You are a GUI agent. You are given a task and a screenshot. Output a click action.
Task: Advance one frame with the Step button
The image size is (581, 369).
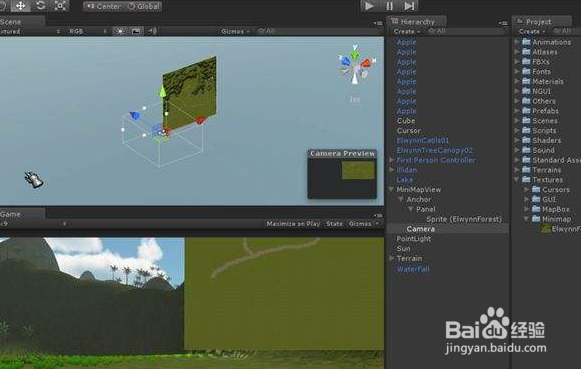coord(409,6)
